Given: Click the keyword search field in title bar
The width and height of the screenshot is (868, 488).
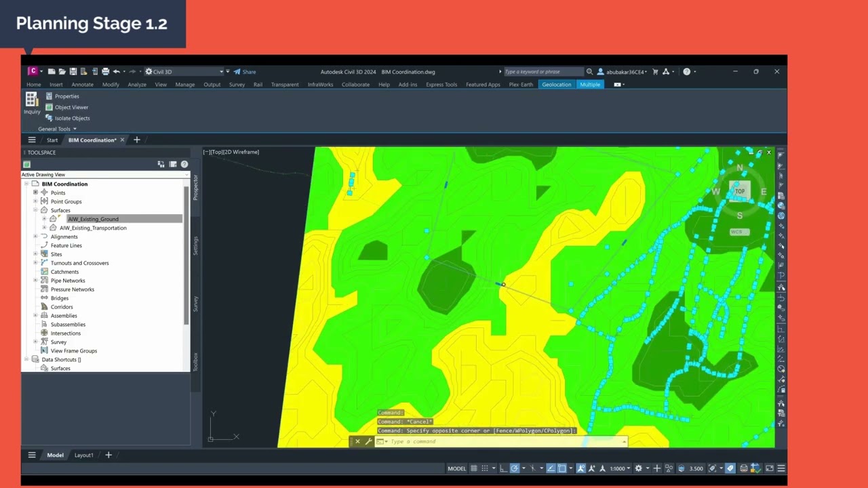Looking at the screenshot, I should pos(543,72).
